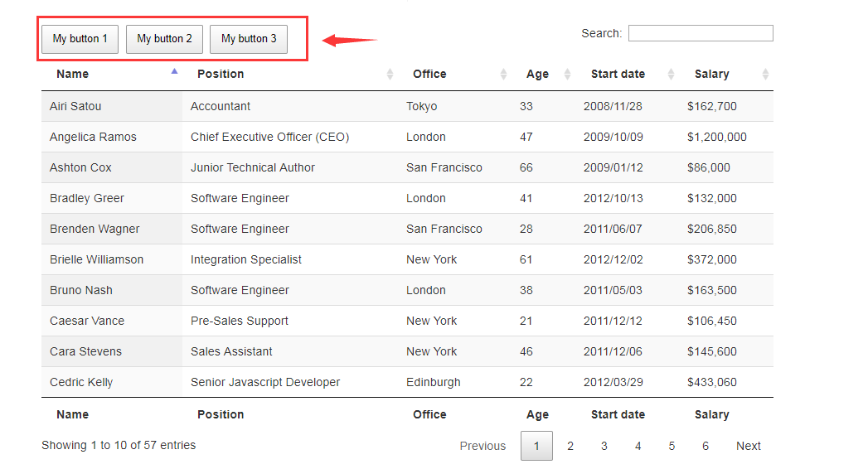Select current page 1 button
868x469 pixels.
click(x=536, y=446)
